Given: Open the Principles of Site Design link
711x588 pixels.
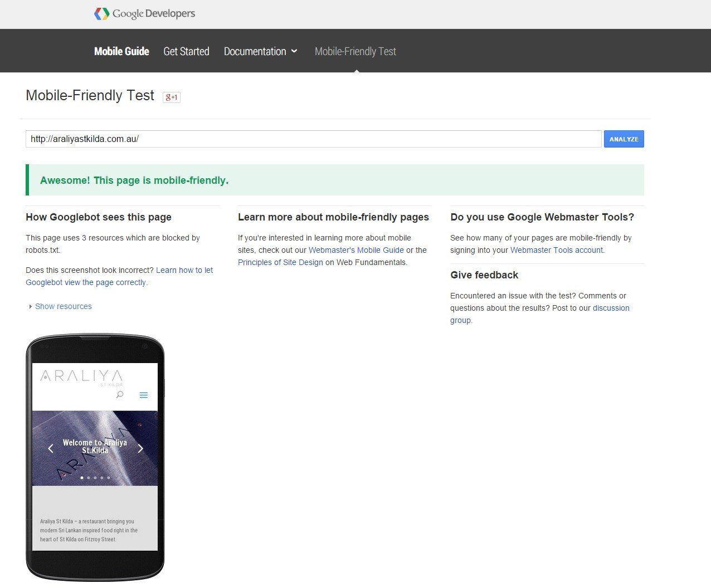Looking at the screenshot, I should click(x=280, y=262).
